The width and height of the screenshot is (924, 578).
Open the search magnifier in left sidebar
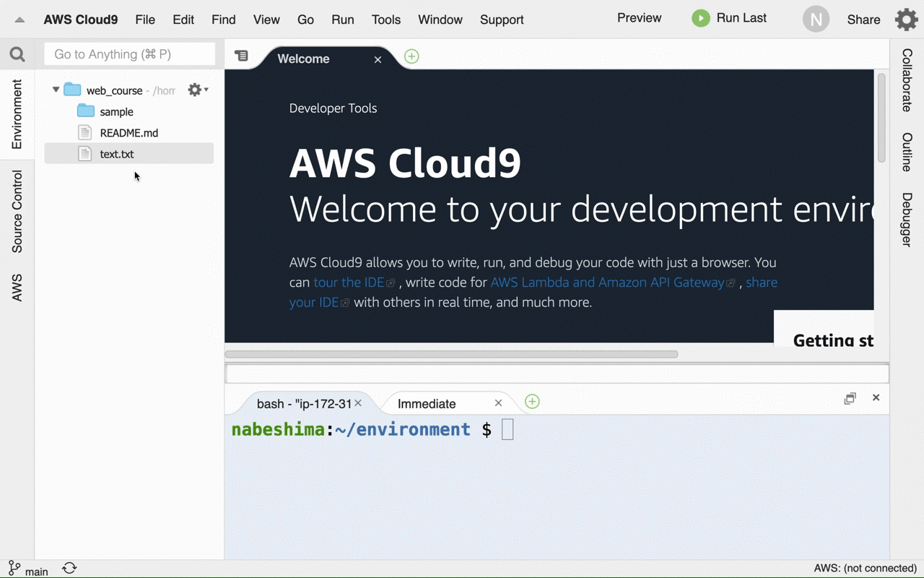pos(17,54)
